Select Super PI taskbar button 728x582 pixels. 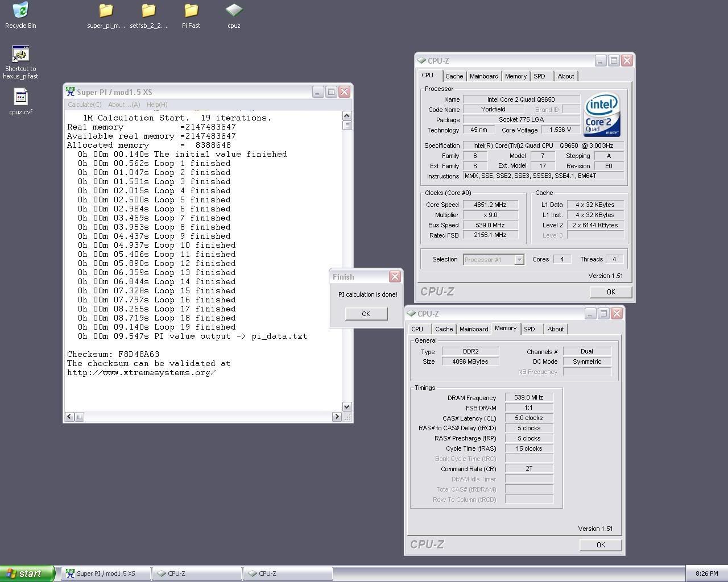click(106, 573)
